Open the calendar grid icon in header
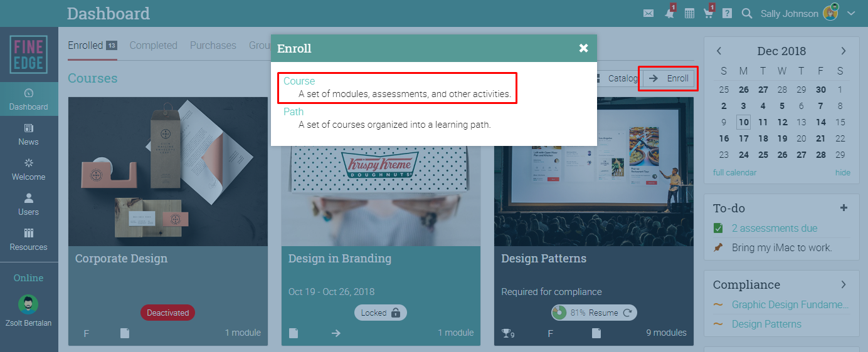Screen dimensions: 868x352 point(689,13)
